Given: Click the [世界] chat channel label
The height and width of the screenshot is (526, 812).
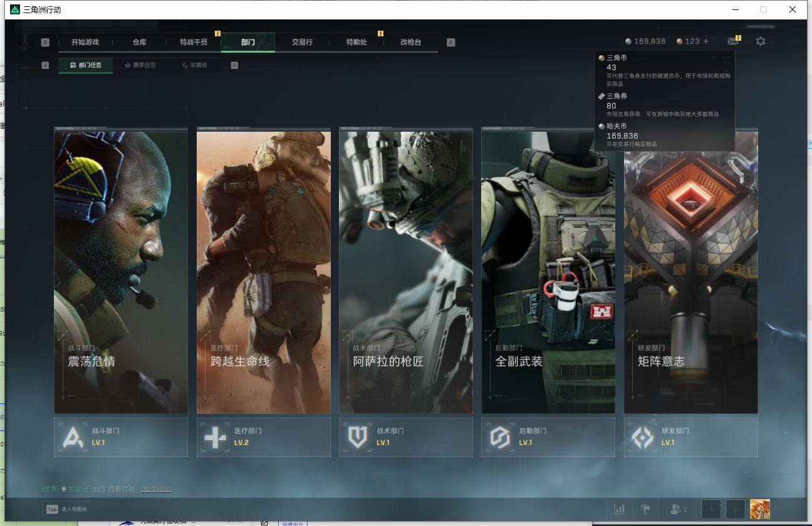Looking at the screenshot, I should [50, 489].
